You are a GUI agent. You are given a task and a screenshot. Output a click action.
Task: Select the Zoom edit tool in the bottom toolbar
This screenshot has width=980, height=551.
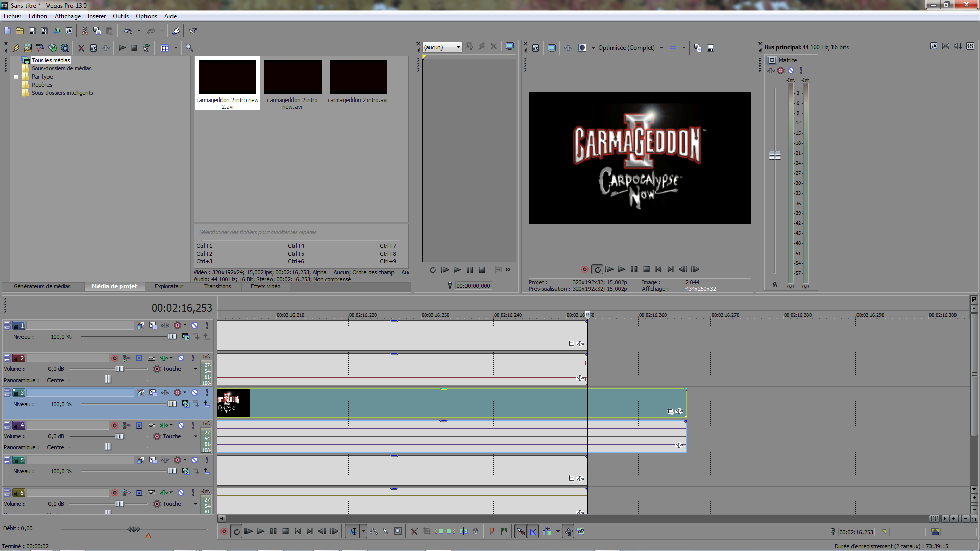[x=398, y=532]
